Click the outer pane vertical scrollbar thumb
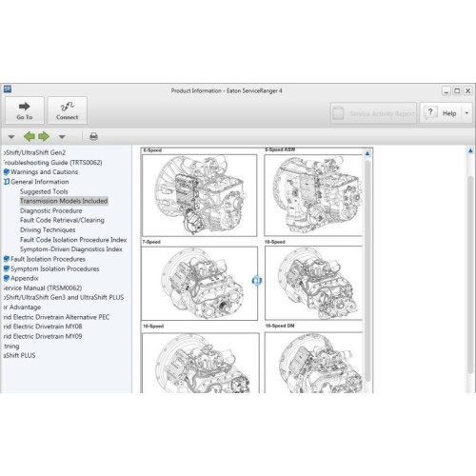Screen dimensions: 476x476 click(x=470, y=274)
